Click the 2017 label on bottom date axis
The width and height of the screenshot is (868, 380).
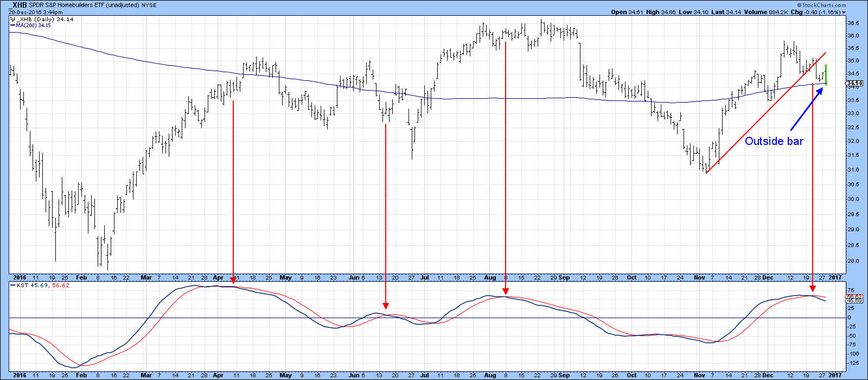835,375
